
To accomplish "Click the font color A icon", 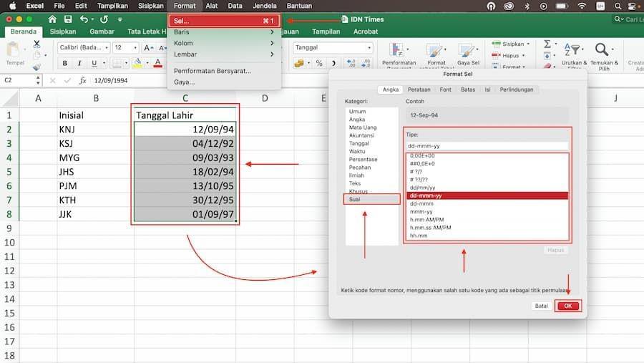I will [x=157, y=63].
